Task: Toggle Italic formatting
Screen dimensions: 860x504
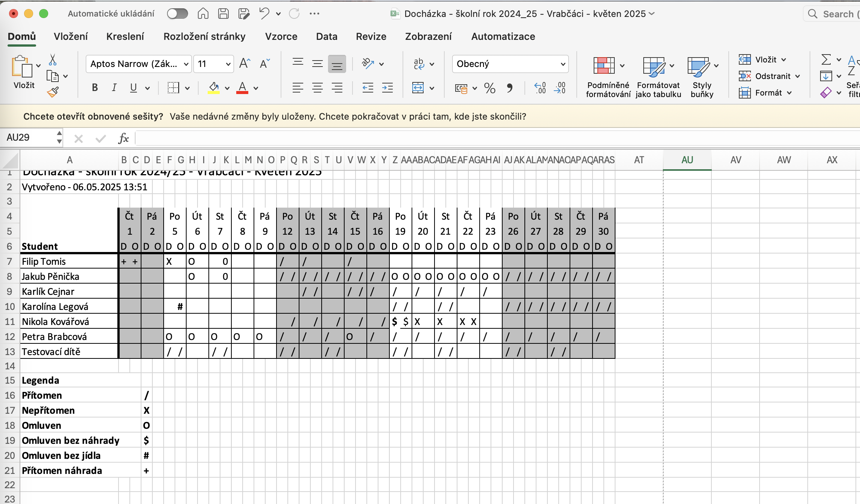Action: tap(114, 88)
